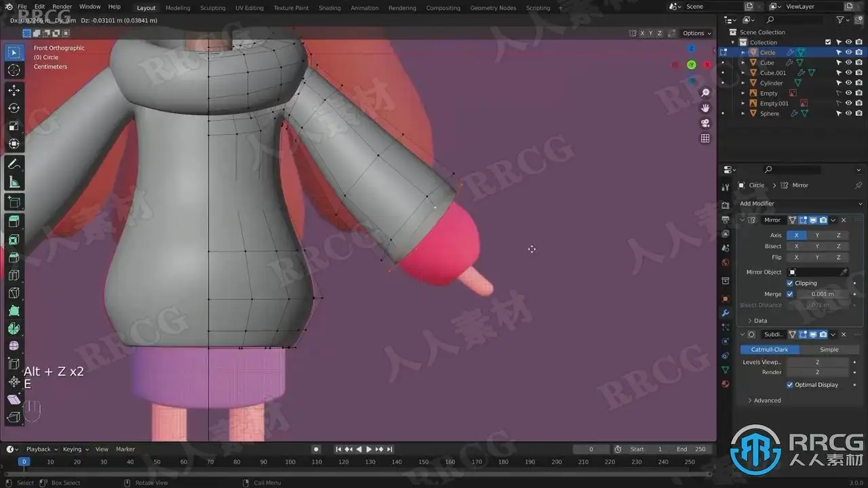This screenshot has width=868, height=488.
Task: Click the zoom magnifier viewport gizmo
Action: coord(705,93)
